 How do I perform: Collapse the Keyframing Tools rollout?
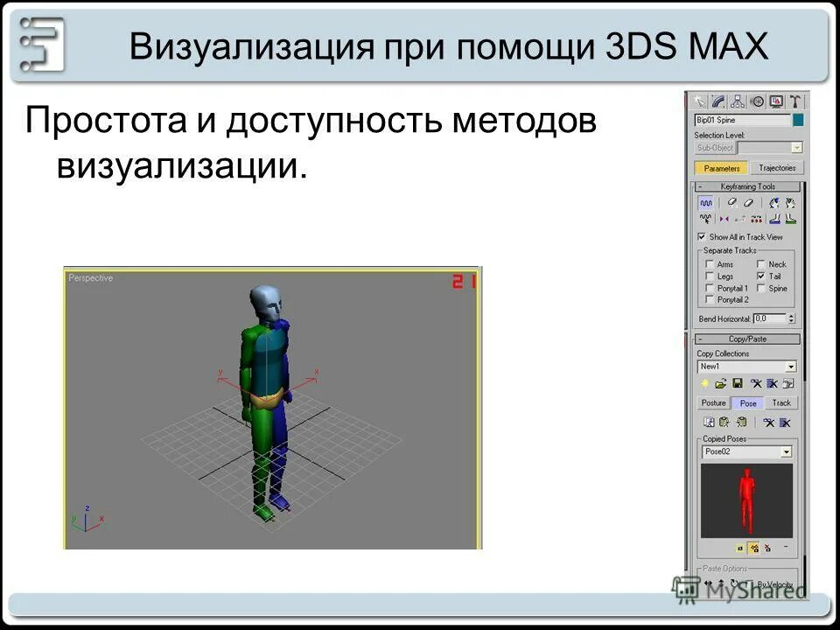click(748, 186)
